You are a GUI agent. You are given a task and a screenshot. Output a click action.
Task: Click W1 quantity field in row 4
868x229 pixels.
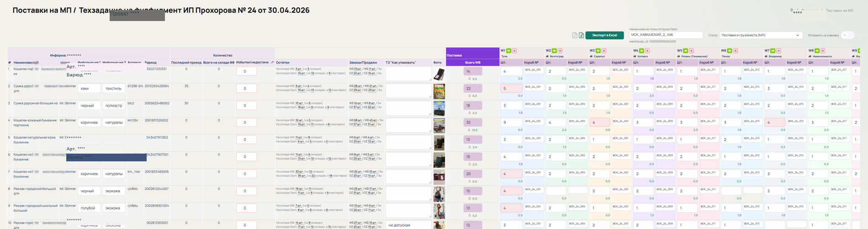click(511, 122)
